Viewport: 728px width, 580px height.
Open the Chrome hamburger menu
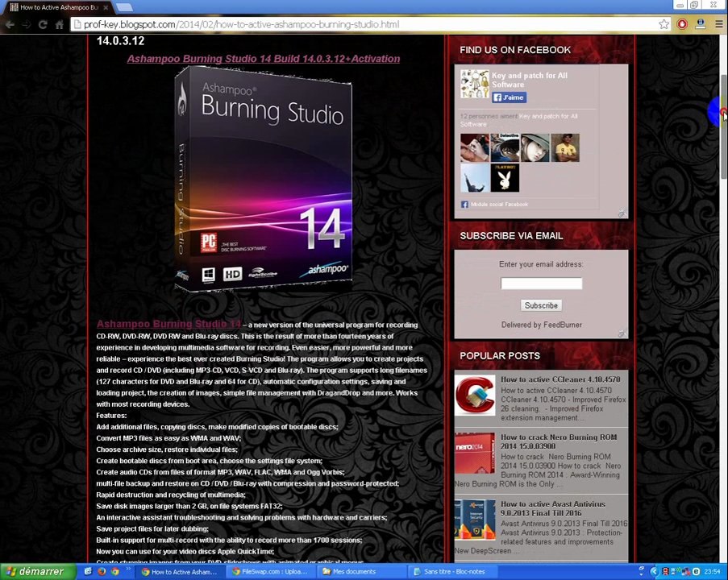pyautogui.click(x=718, y=24)
